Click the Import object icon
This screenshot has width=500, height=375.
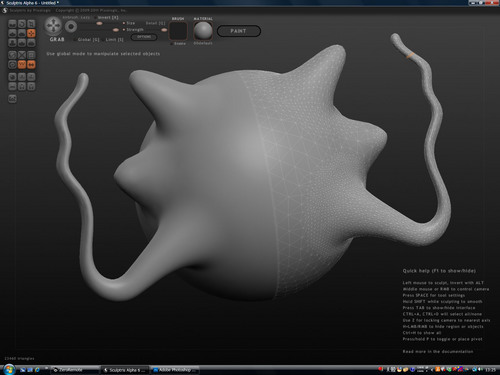click(22, 77)
